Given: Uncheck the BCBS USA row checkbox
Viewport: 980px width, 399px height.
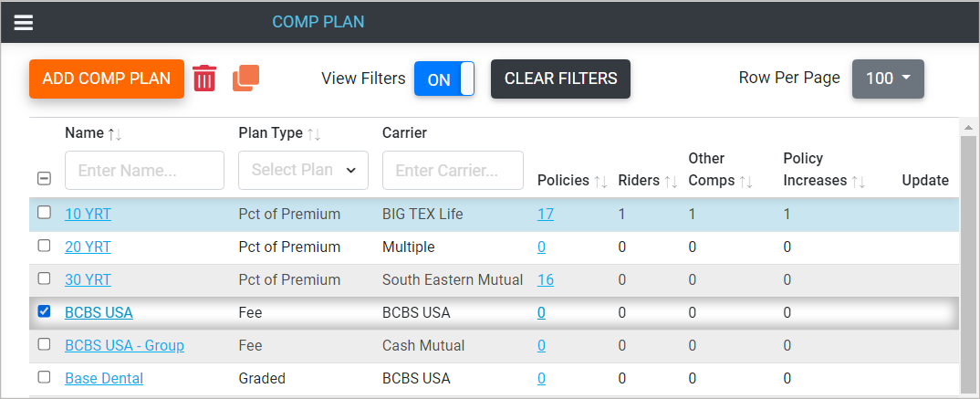Looking at the screenshot, I should pyautogui.click(x=44, y=312).
